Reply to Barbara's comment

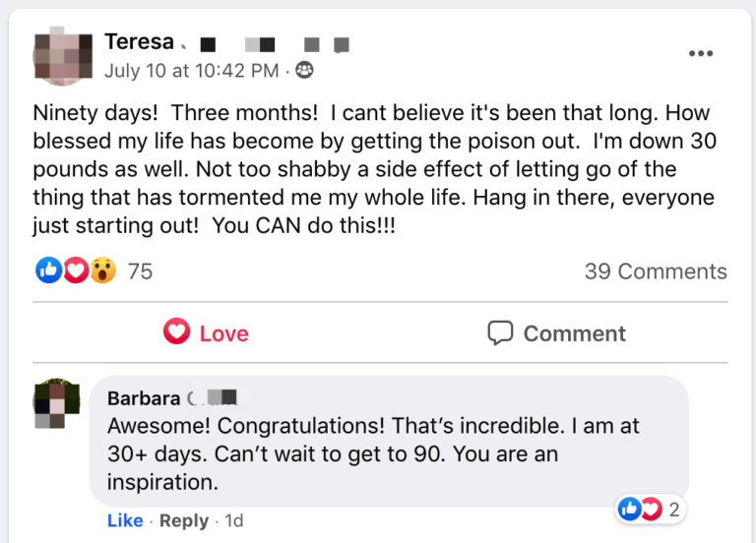pyautogui.click(x=183, y=520)
